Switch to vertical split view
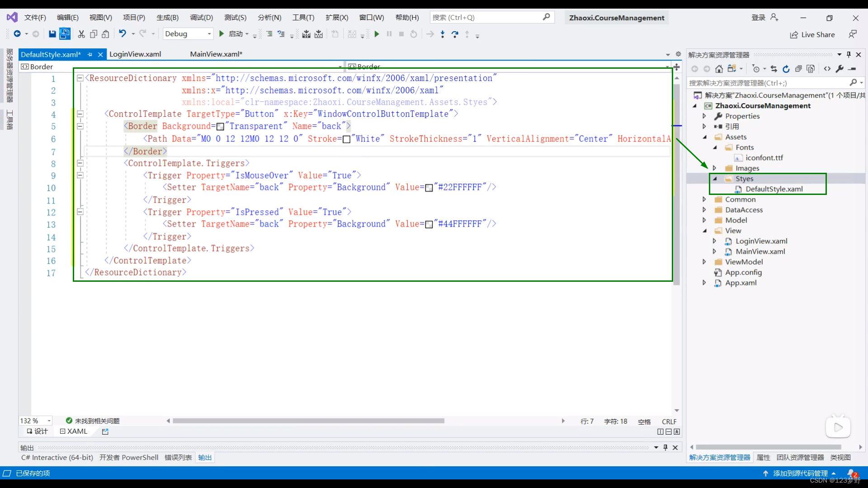 click(x=660, y=431)
